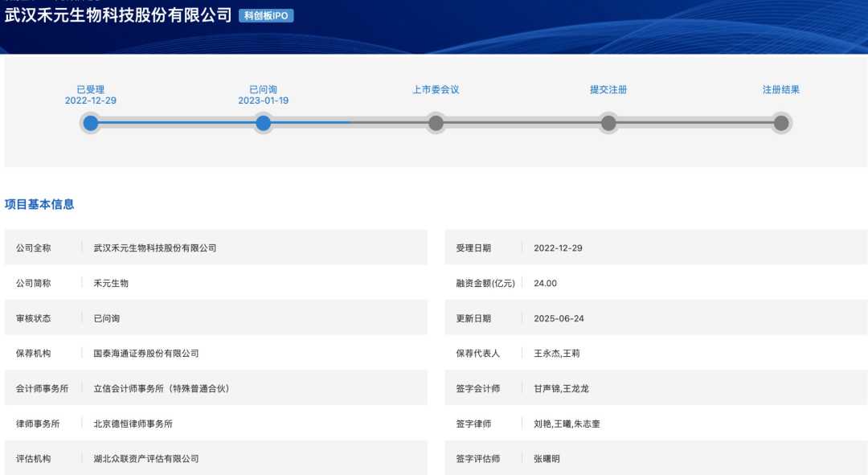Click the 上市委会议 stage label

(436, 90)
